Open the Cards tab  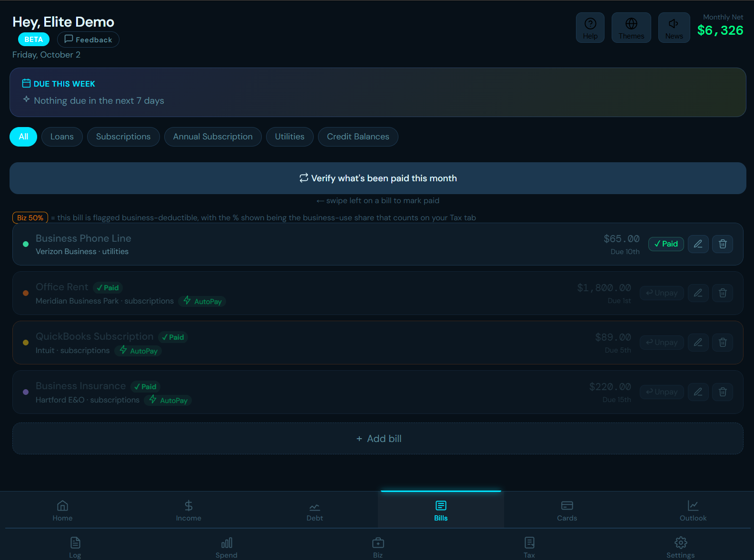coord(567,511)
